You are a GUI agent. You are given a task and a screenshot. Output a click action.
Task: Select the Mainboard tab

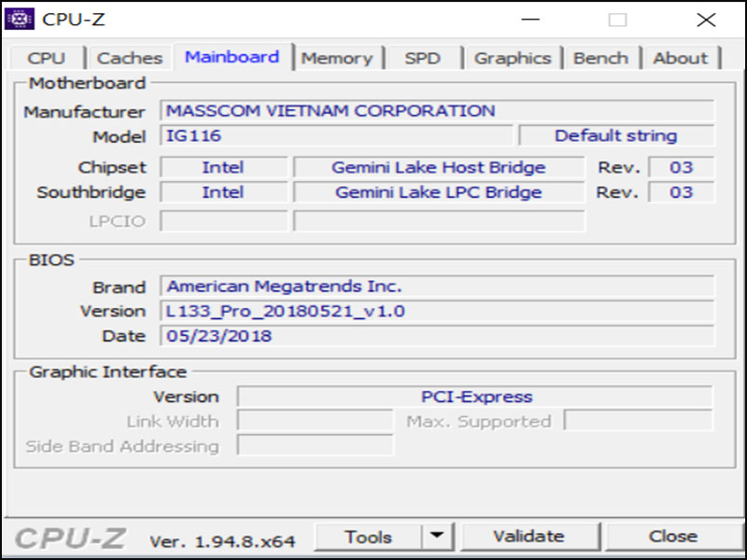tap(233, 57)
